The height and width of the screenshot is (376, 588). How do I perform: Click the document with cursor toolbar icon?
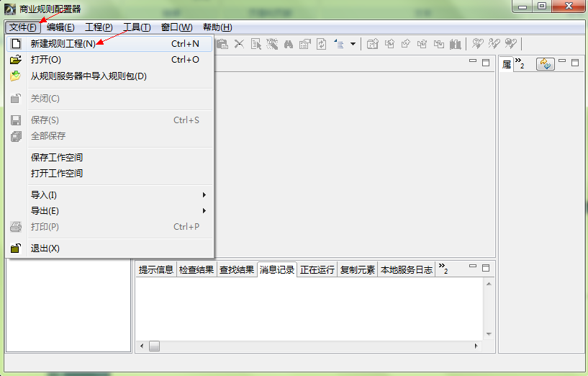click(x=256, y=44)
